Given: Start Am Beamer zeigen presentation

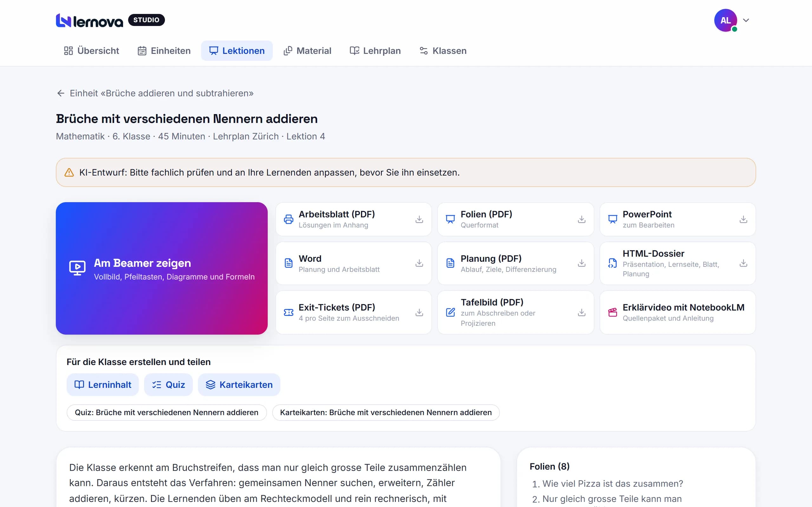Looking at the screenshot, I should 162,268.
